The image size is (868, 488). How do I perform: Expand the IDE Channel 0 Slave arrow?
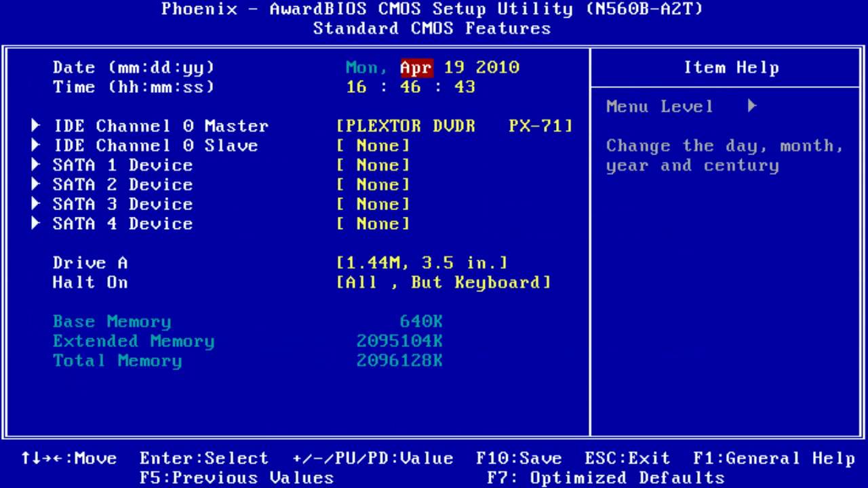[x=35, y=145]
